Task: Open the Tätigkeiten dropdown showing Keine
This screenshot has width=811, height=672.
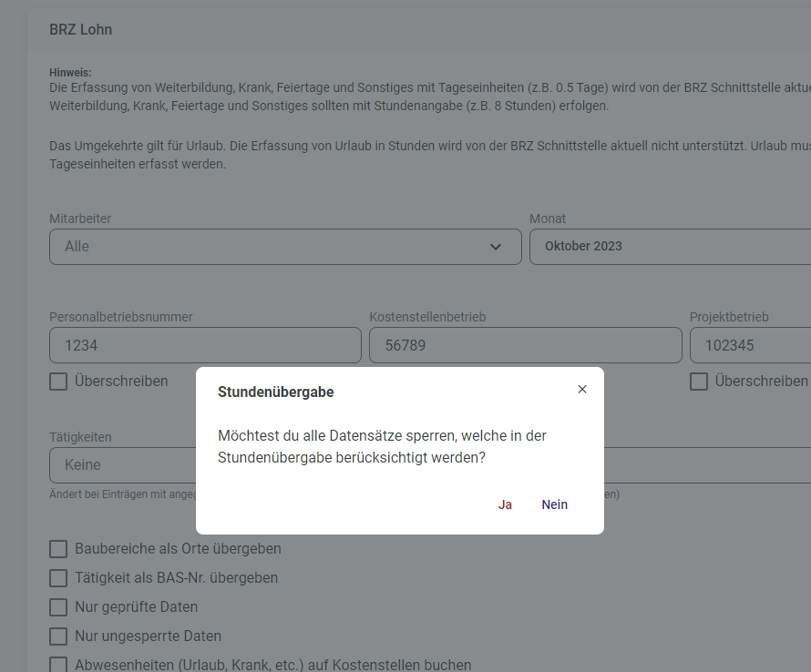Action: pos(123,464)
